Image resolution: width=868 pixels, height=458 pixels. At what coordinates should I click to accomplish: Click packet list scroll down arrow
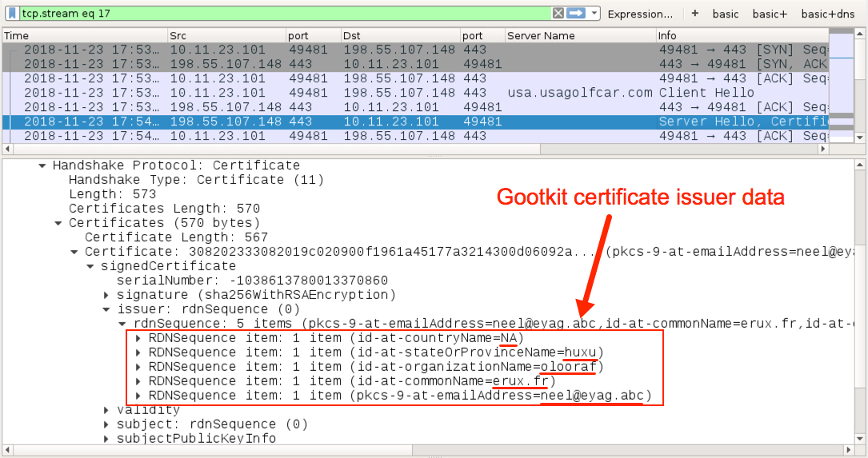point(860,137)
